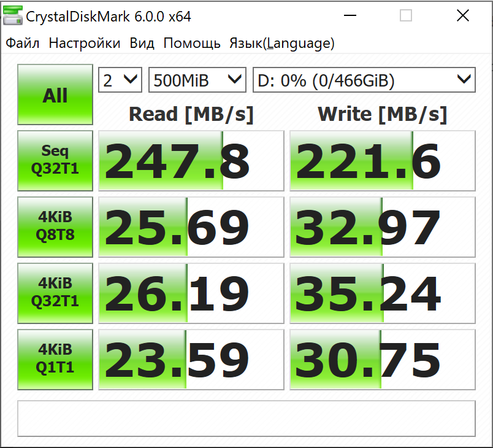
Task: Open the test count dropdown showing 2
Action: (120, 80)
